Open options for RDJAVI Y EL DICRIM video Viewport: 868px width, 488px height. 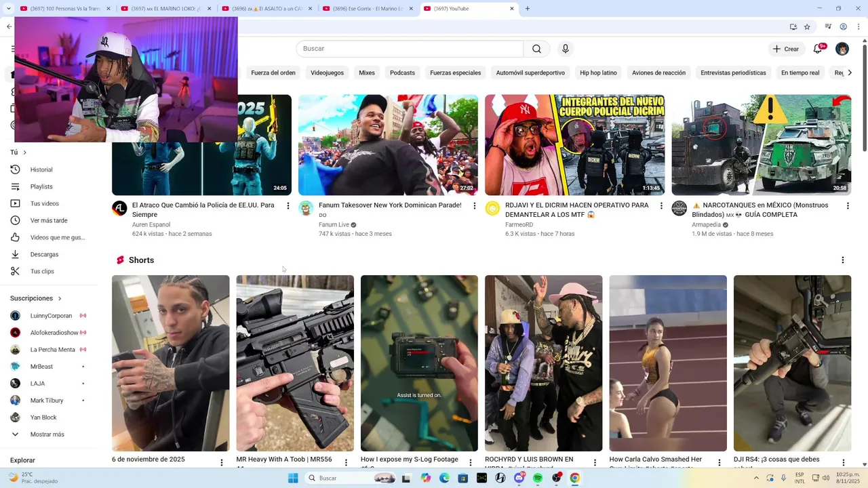(x=661, y=206)
